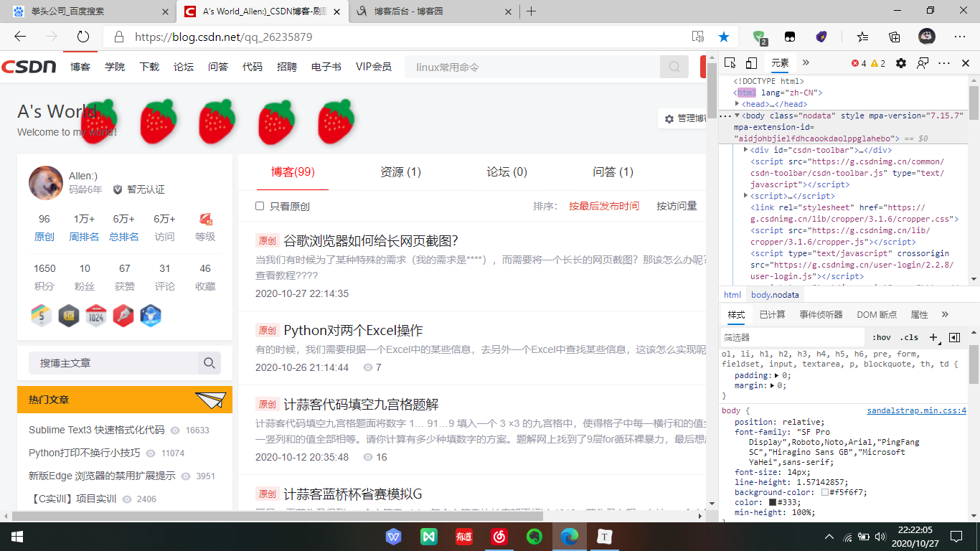Open the Tampermonkey extension icon
The height and width of the screenshot is (551, 980).
789,37
